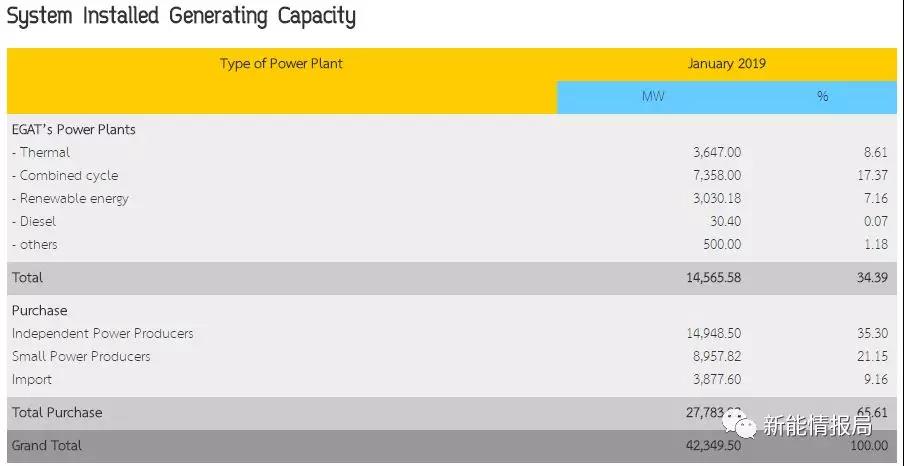
Task: Select the Import row label
Action: pyautogui.click(x=32, y=379)
